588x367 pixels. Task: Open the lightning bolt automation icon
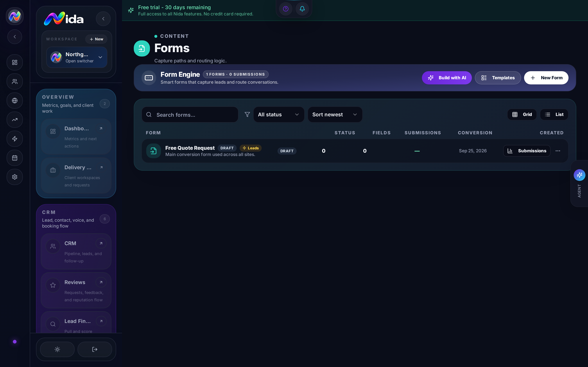coord(15,139)
